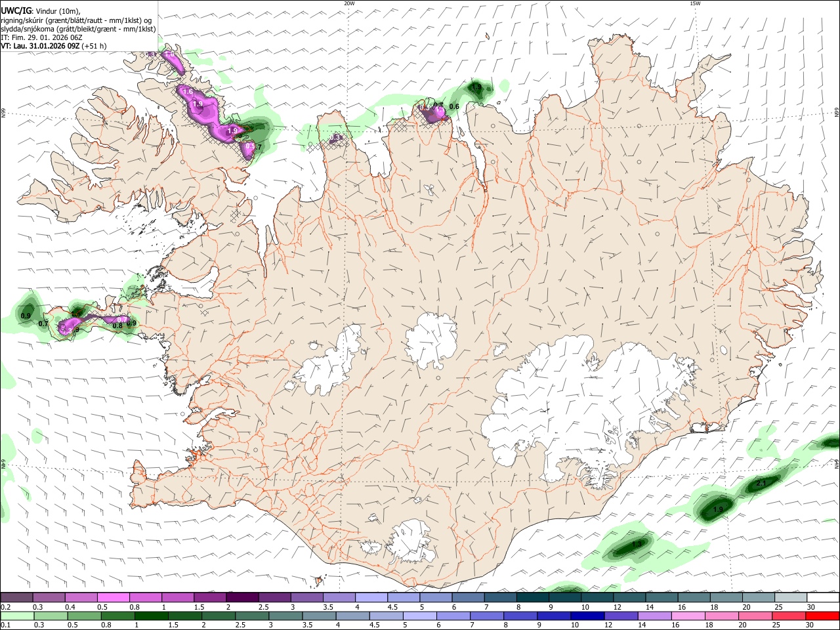Pick rain swatch between 0.3 and 0.5
The image size is (840, 630).
(x=50, y=616)
